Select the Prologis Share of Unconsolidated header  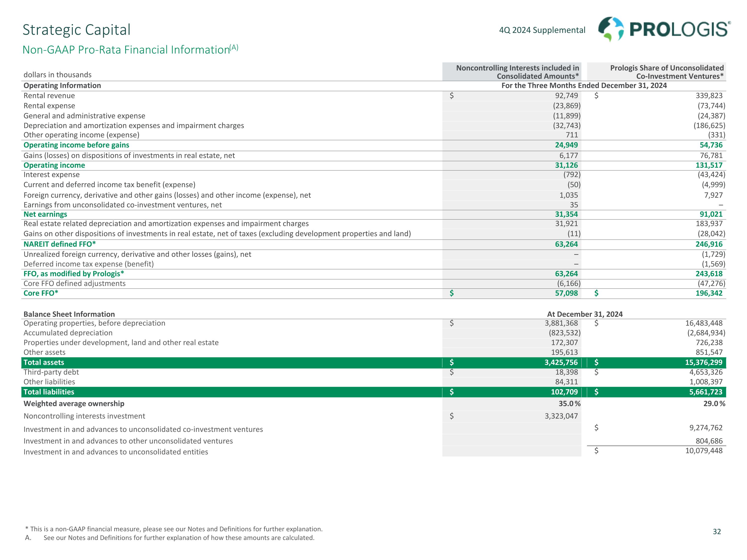667,72
